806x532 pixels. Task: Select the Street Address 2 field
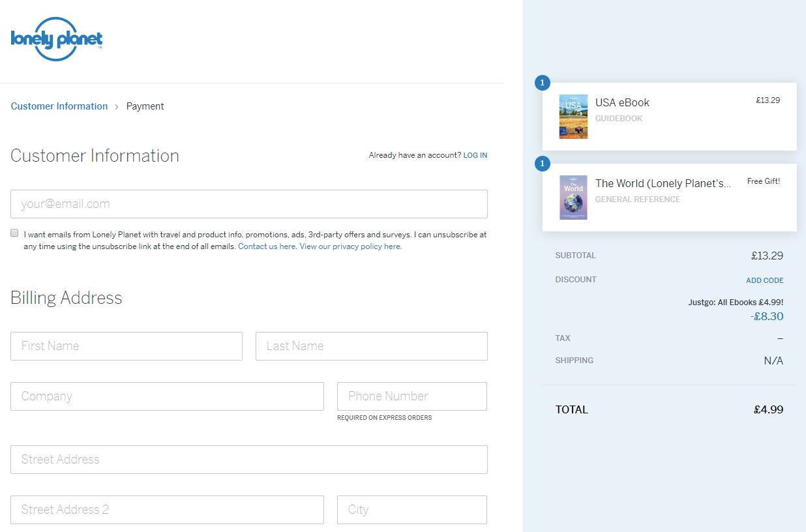click(167, 510)
